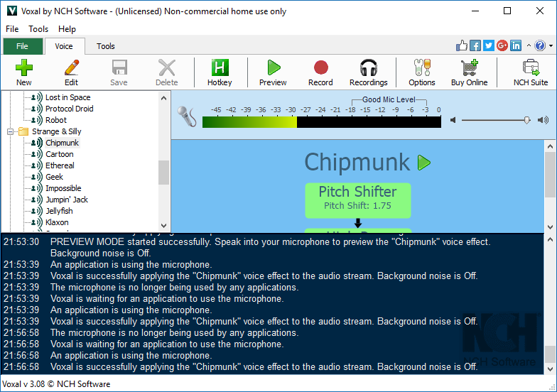Click log panel scroll up arrow
Screen dimensions: 557x392
tap(550, 240)
